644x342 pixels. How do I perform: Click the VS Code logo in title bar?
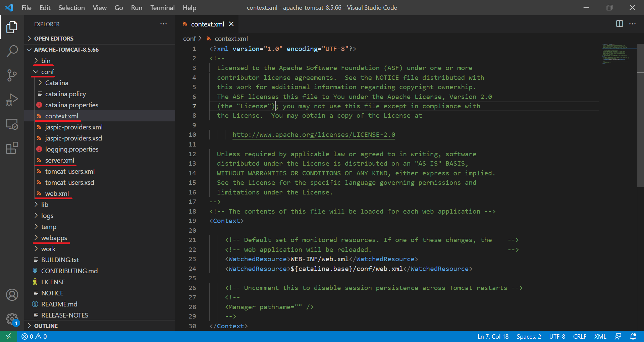(9, 7)
